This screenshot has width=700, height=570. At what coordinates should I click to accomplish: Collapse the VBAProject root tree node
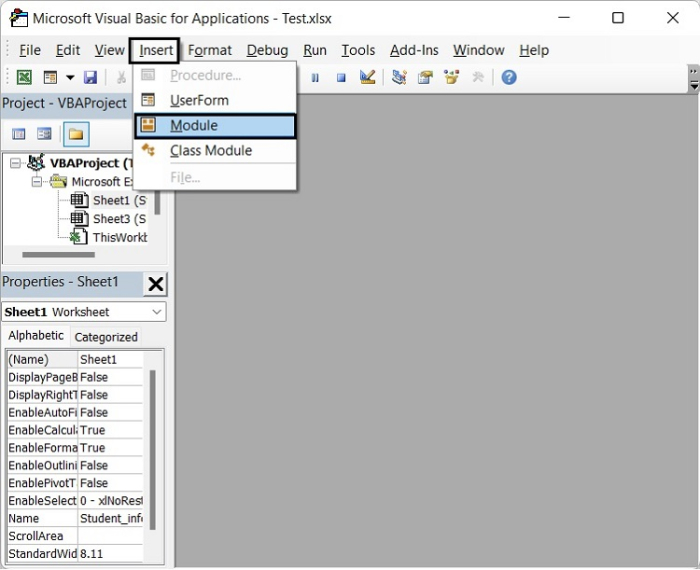[x=15, y=163]
